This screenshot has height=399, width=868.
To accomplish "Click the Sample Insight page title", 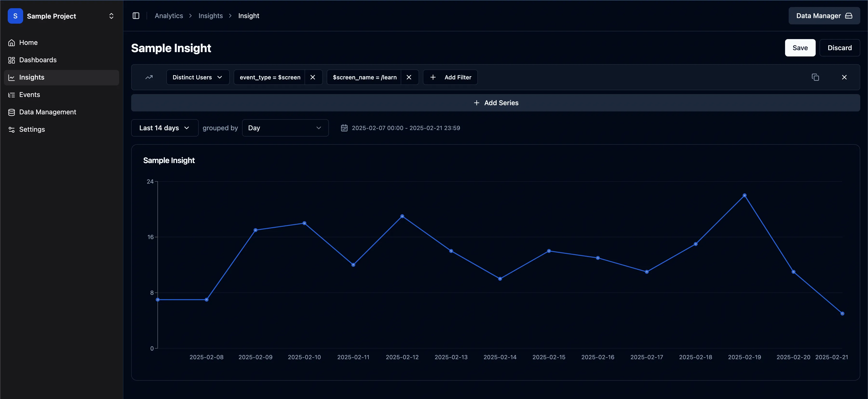I will 171,48.
